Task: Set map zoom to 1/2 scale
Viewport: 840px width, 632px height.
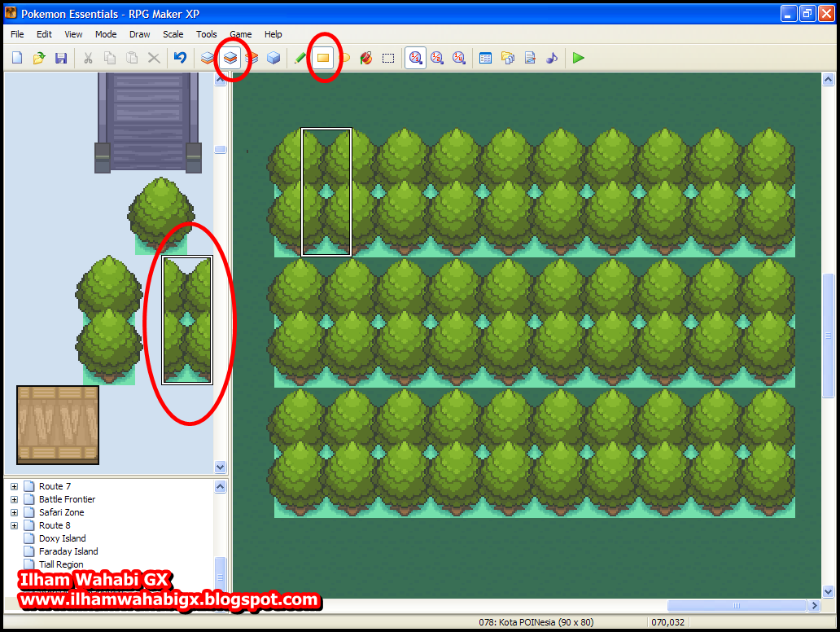Action: click(x=437, y=57)
